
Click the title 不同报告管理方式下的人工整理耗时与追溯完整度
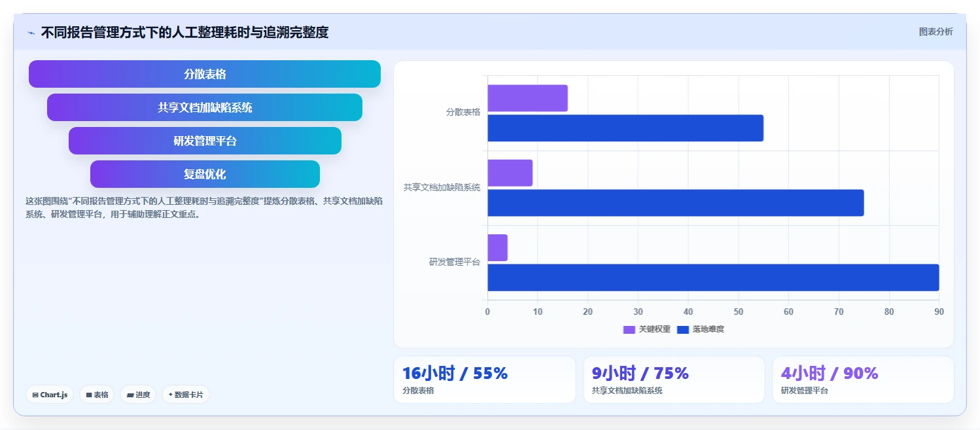coord(184,32)
